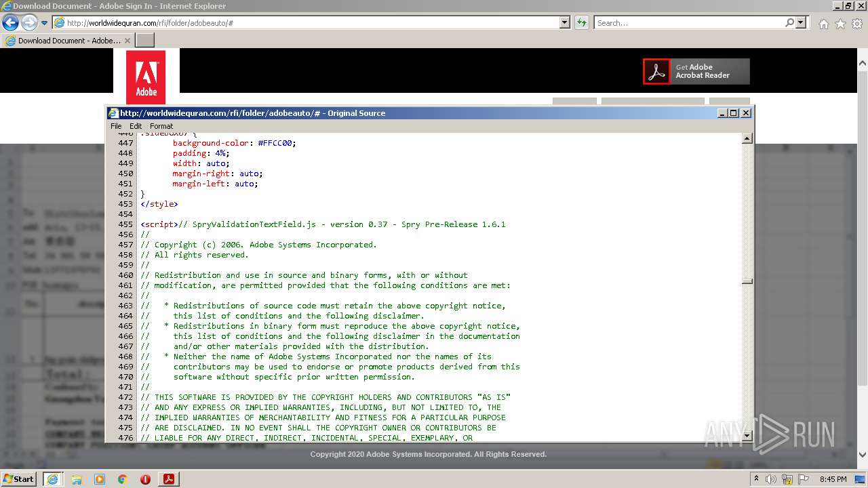Click the browser page scrollbar up arrow

coord(863,63)
